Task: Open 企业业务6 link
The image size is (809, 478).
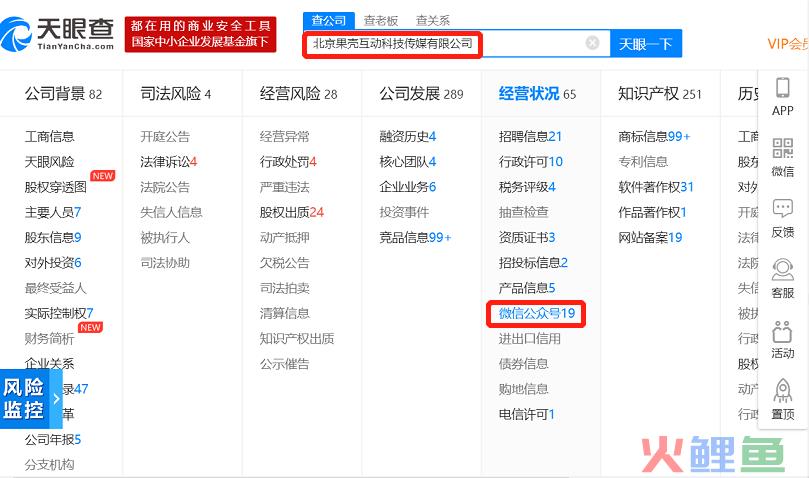Action: tap(408, 187)
